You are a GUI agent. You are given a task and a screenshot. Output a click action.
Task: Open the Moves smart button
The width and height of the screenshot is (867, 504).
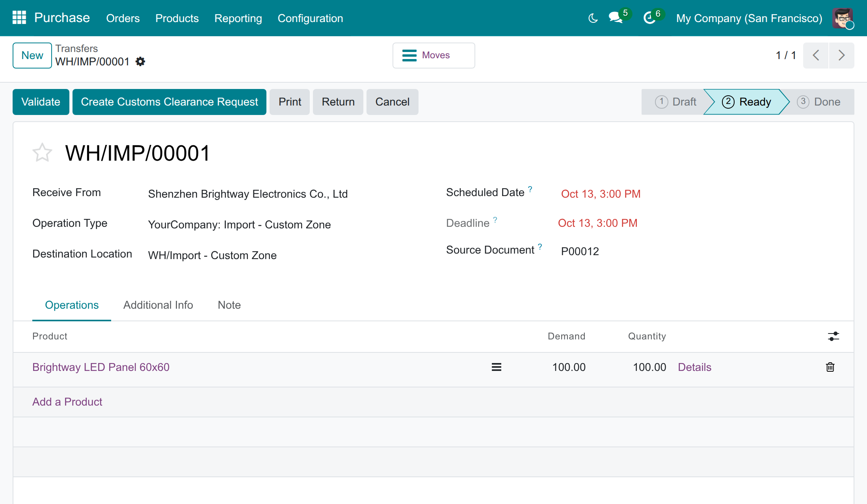point(433,56)
